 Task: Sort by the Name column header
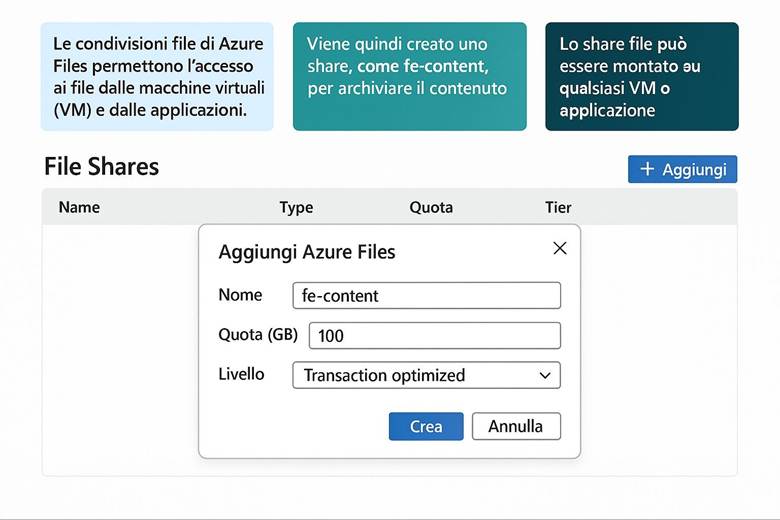coord(79,208)
